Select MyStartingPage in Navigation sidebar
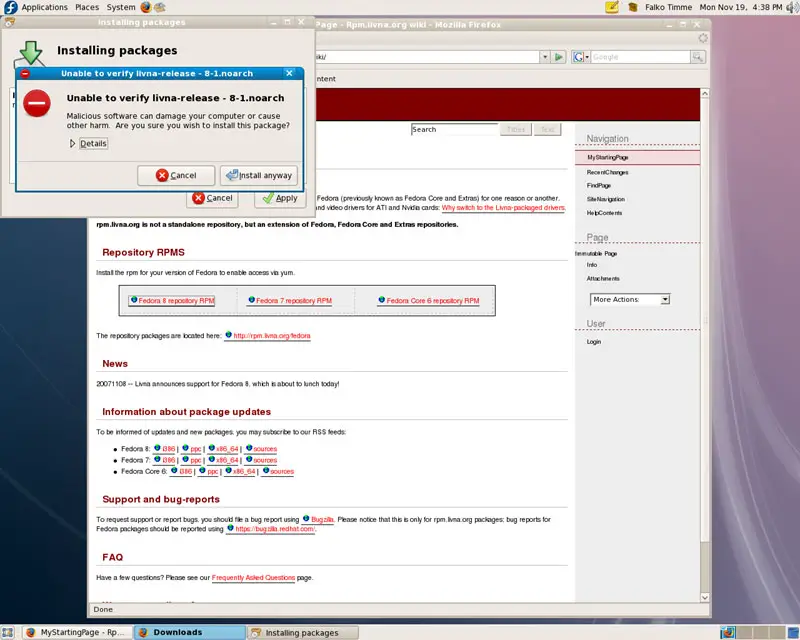 607,158
